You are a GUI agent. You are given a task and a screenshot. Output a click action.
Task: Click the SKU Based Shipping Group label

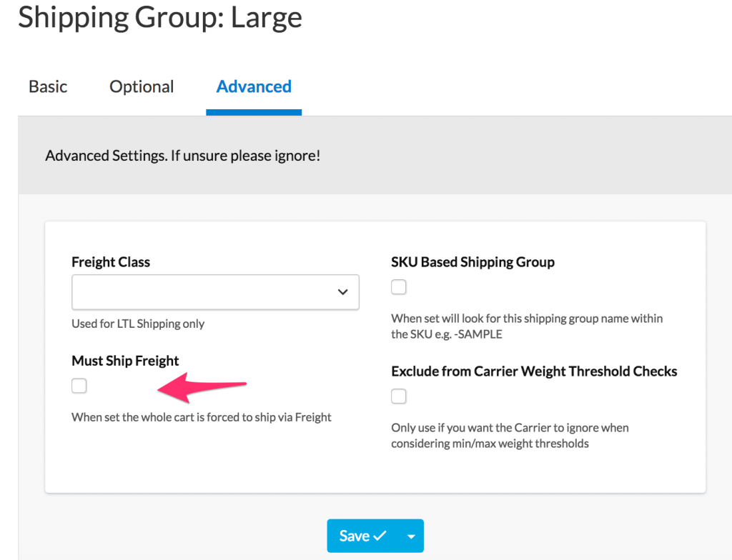(473, 262)
